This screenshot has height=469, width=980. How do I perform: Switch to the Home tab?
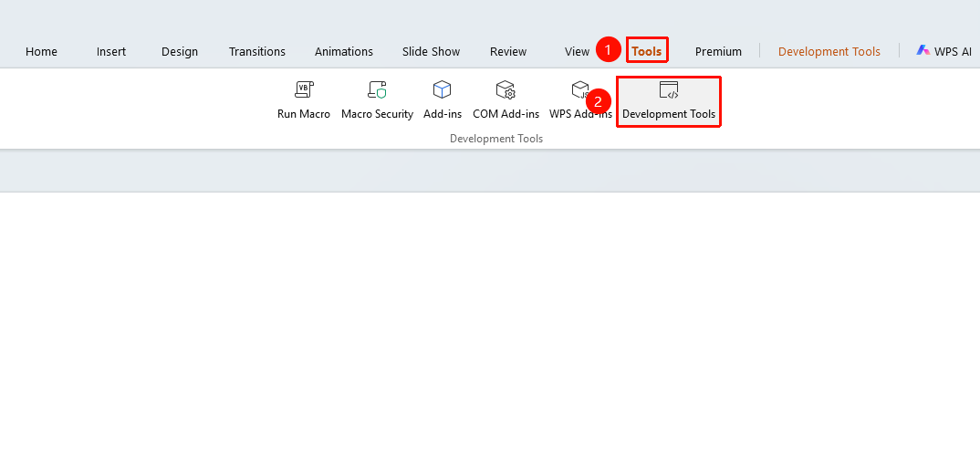41,52
